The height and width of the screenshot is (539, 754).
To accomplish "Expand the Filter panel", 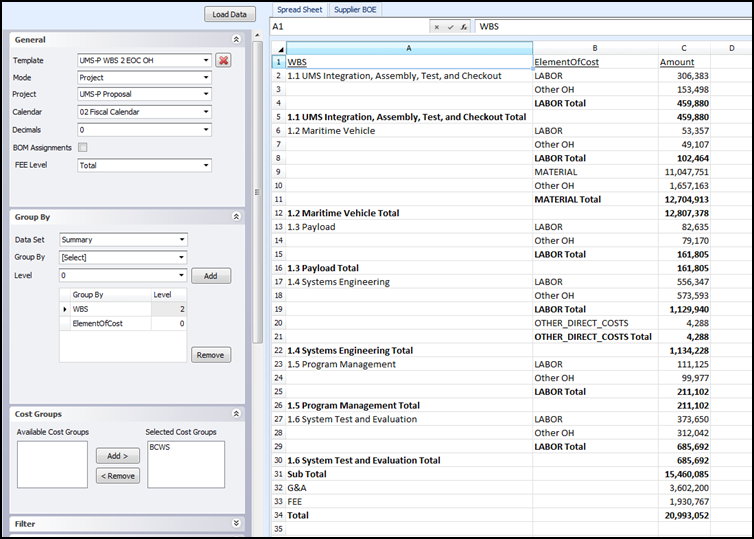I will click(x=236, y=523).
